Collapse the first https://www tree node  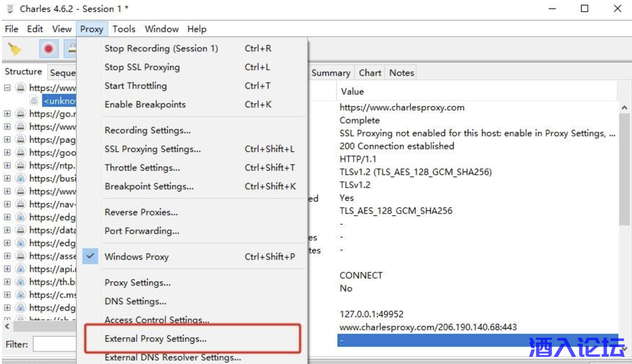pyautogui.click(x=7, y=88)
